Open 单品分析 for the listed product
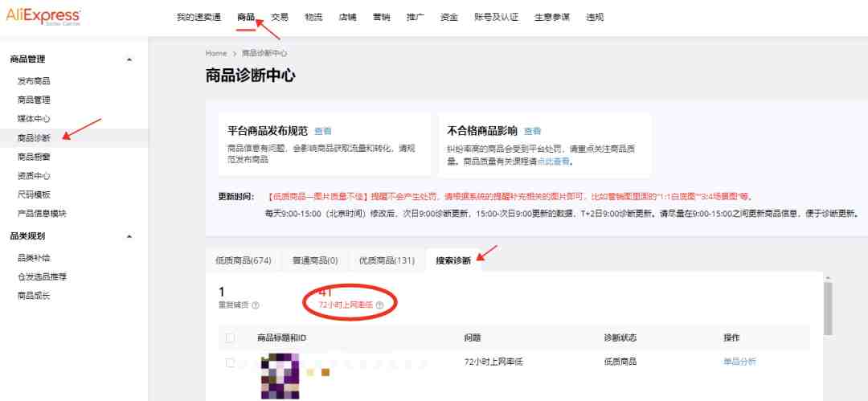Screen dimensions: 868x401 pos(739,362)
